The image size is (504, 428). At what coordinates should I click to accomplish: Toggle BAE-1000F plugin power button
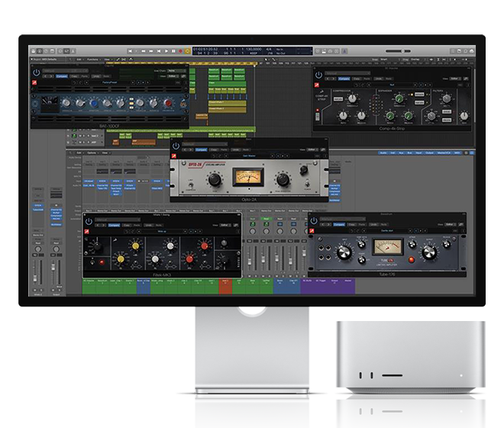pyautogui.click(x=37, y=73)
